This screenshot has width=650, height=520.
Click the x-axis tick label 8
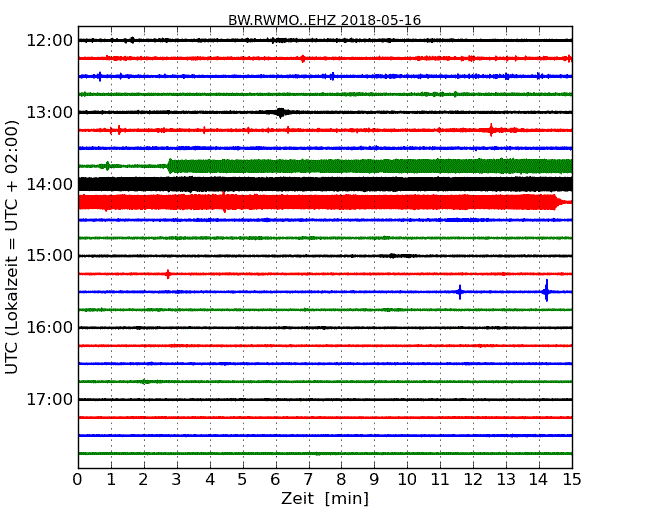pos(342,479)
